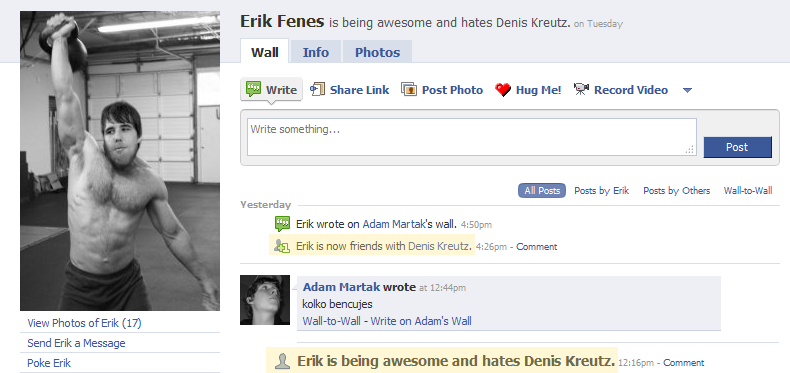Viewport: 790px width, 373px height.
Task: Click the Record Video camera icon
Action: (581, 90)
